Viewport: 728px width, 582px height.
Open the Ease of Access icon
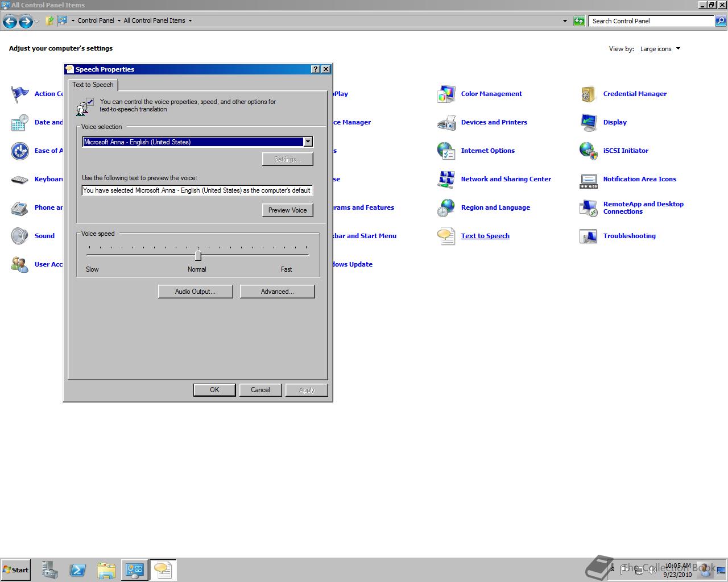(20, 151)
